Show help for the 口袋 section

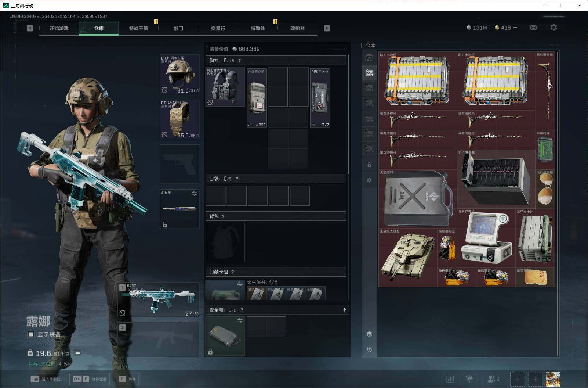pyautogui.click(x=237, y=179)
